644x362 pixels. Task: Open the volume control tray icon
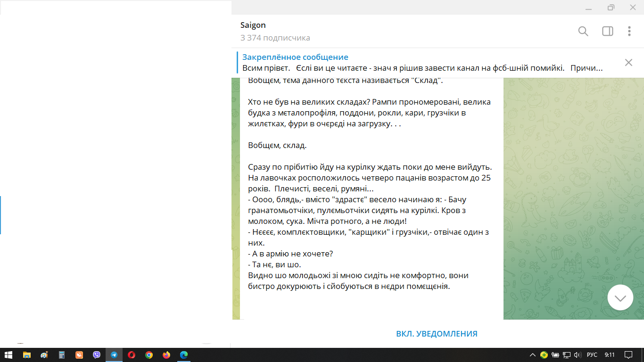coord(578,355)
